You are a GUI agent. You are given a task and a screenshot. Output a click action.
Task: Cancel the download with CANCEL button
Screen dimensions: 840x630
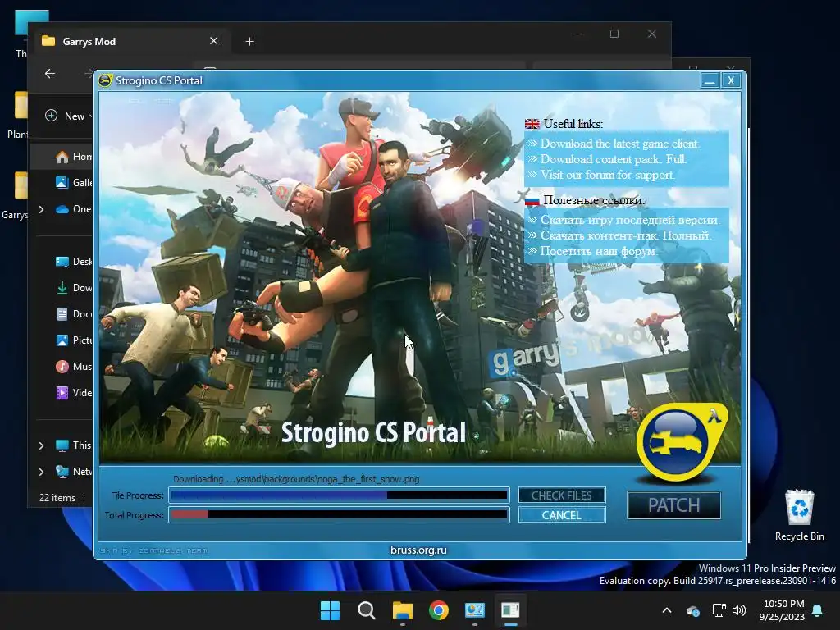pos(561,515)
